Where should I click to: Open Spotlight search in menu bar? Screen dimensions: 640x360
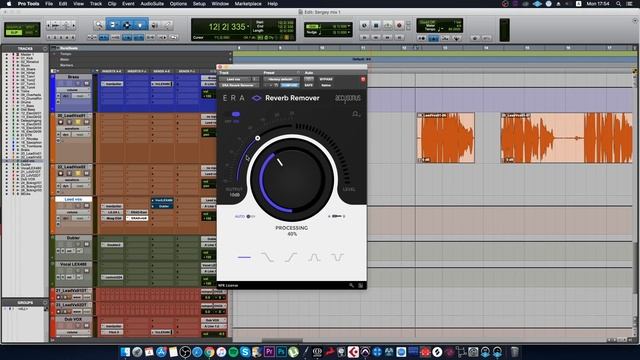pyautogui.click(x=619, y=4)
